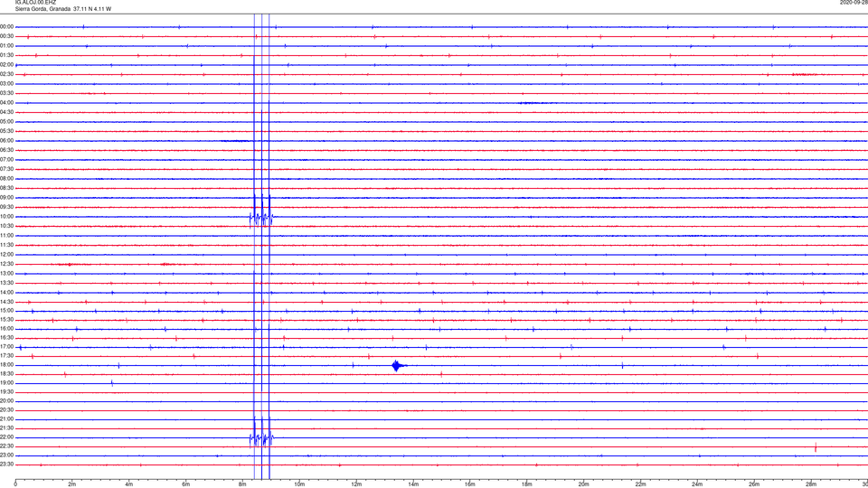Viewport: 868px width, 488px height.
Task: Click the '2m' x-axis tick label
Action: pyautogui.click(x=72, y=484)
